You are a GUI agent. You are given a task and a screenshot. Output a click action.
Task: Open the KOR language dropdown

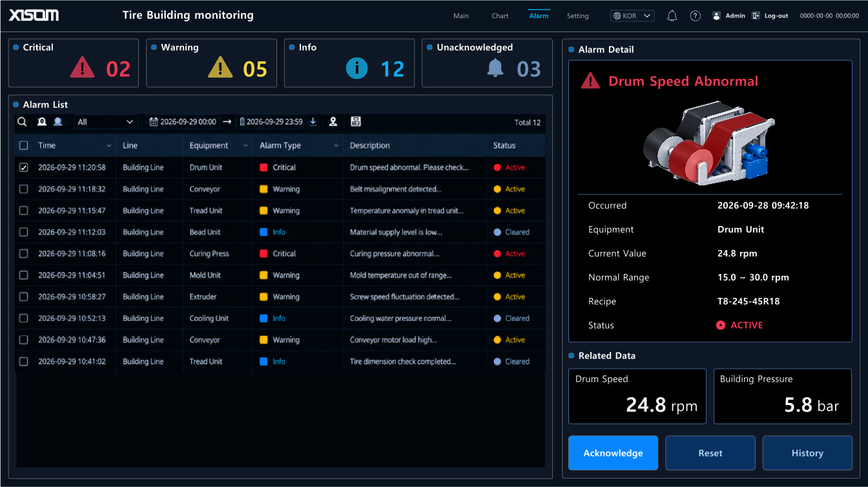(x=633, y=16)
